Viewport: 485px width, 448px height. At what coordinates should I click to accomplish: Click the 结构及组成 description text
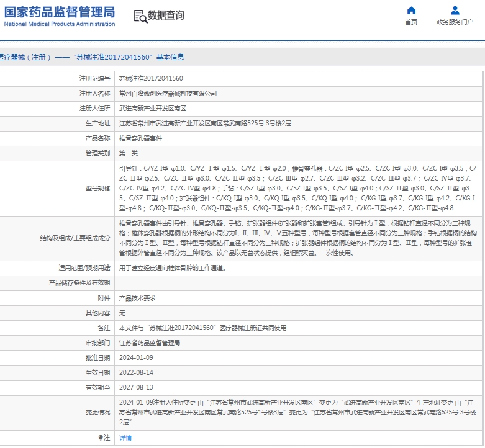(298, 238)
